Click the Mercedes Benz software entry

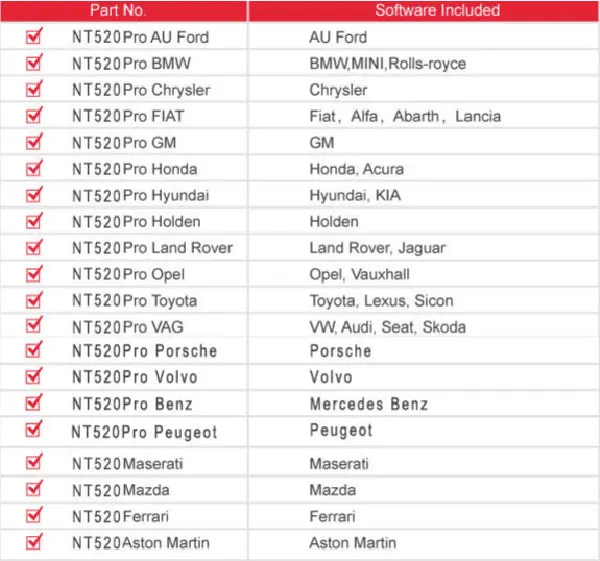pos(369,404)
